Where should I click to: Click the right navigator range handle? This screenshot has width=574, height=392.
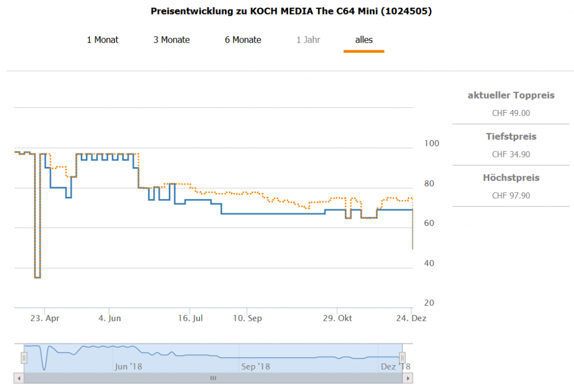tap(402, 357)
